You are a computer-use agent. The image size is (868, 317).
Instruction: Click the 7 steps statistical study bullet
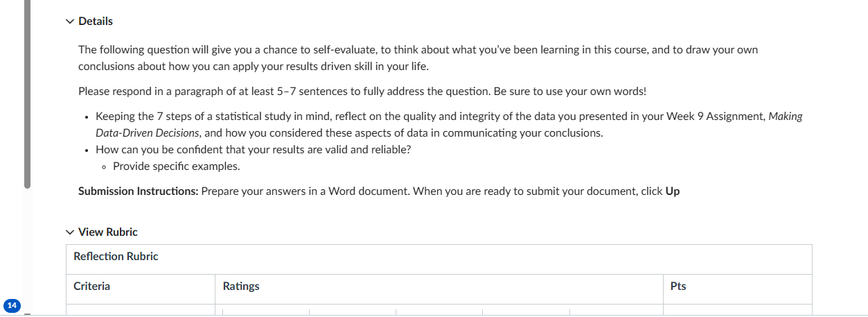click(449, 125)
